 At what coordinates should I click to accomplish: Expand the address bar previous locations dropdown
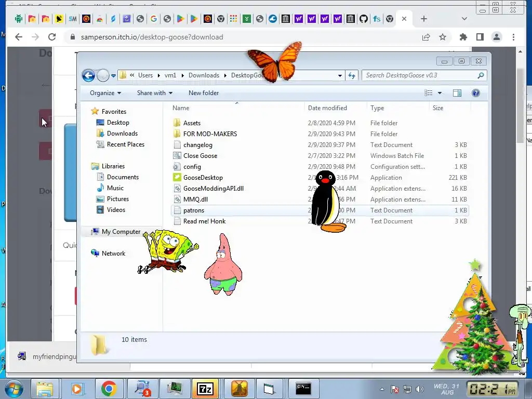coord(340,76)
